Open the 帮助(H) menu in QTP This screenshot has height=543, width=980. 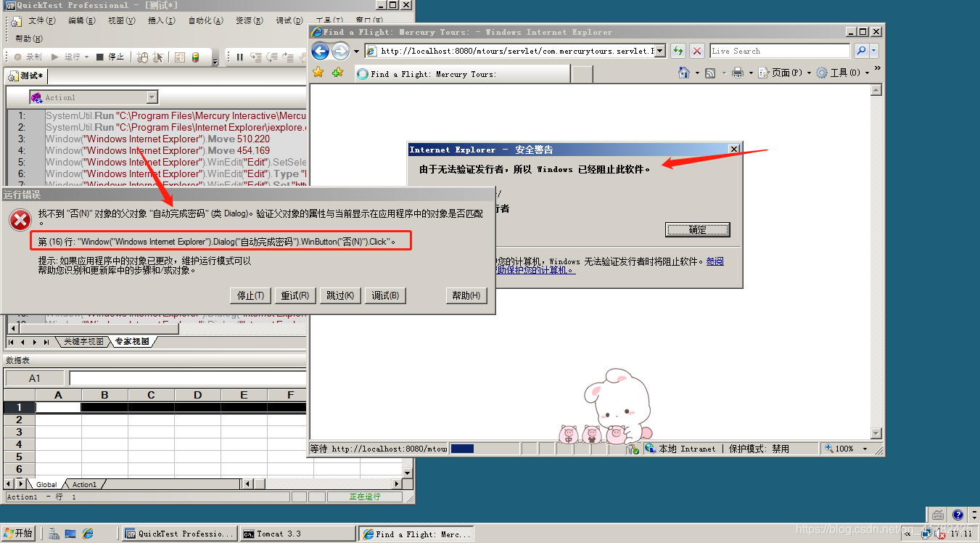click(x=28, y=38)
